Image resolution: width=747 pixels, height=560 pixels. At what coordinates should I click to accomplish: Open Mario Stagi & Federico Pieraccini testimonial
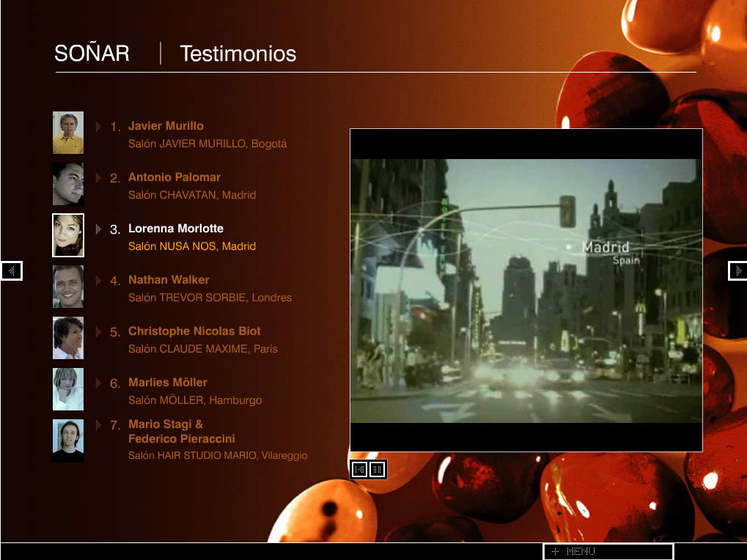[182, 432]
